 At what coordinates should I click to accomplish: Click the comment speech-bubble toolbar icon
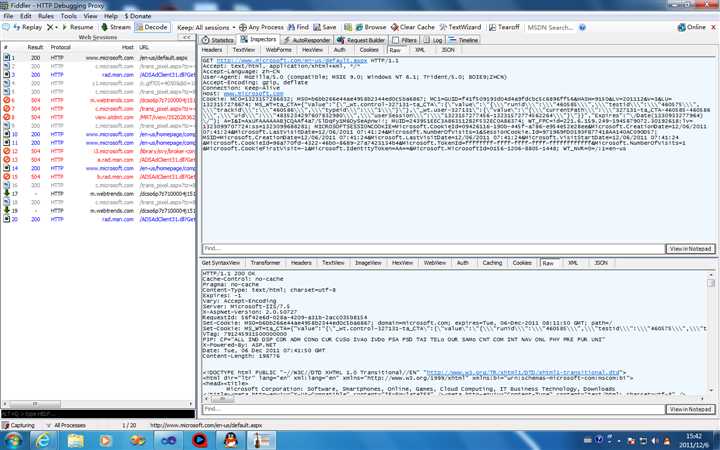tap(6, 28)
